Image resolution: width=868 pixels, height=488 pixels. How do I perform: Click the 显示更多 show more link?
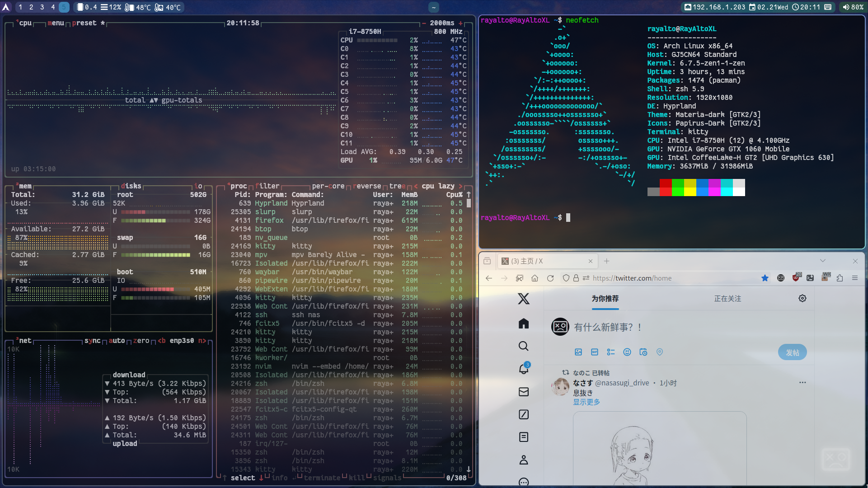tap(586, 402)
